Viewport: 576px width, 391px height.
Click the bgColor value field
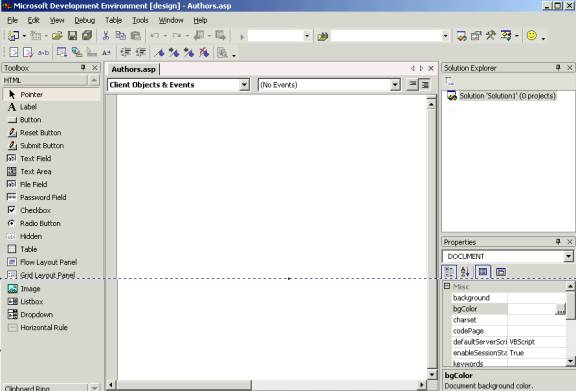pyautogui.click(x=532, y=309)
